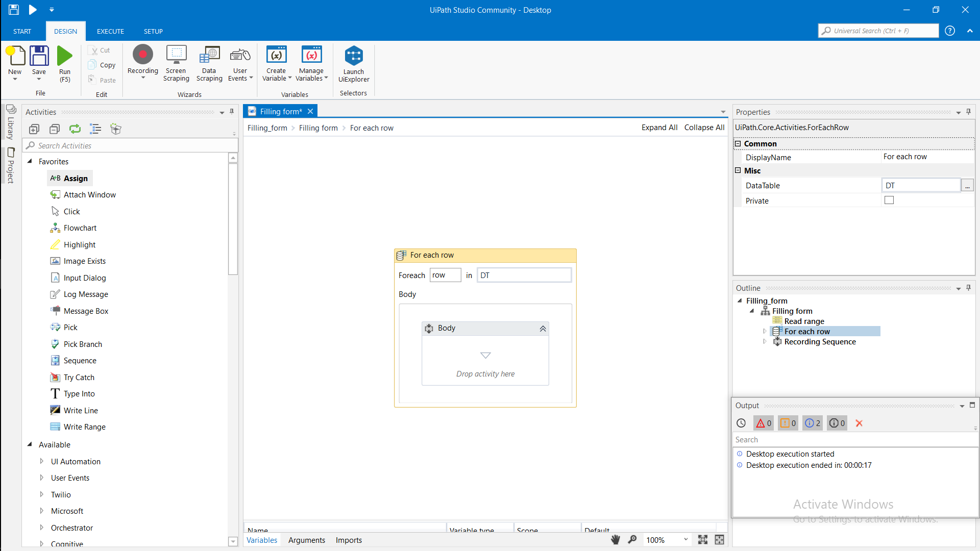Open the Arguments tab at the bottom
Image resolution: width=980 pixels, height=551 pixels.
306,540
